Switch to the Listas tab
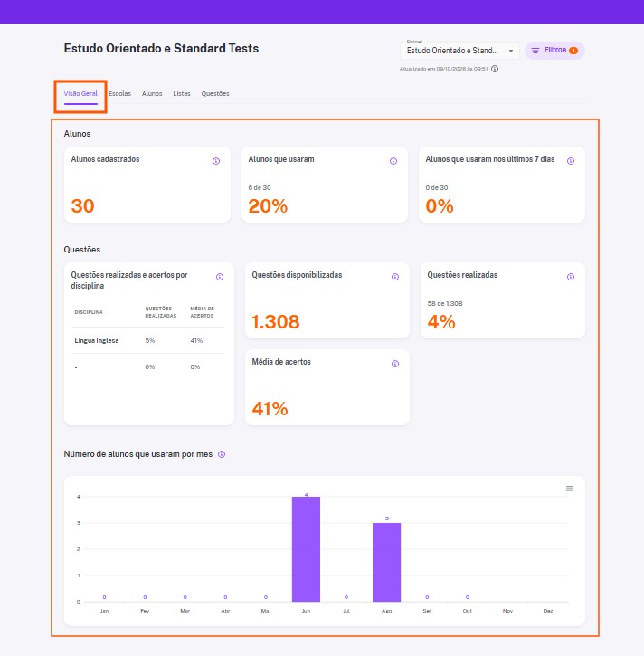The width and height of the screenshot is (644, 656). (182, 94)
